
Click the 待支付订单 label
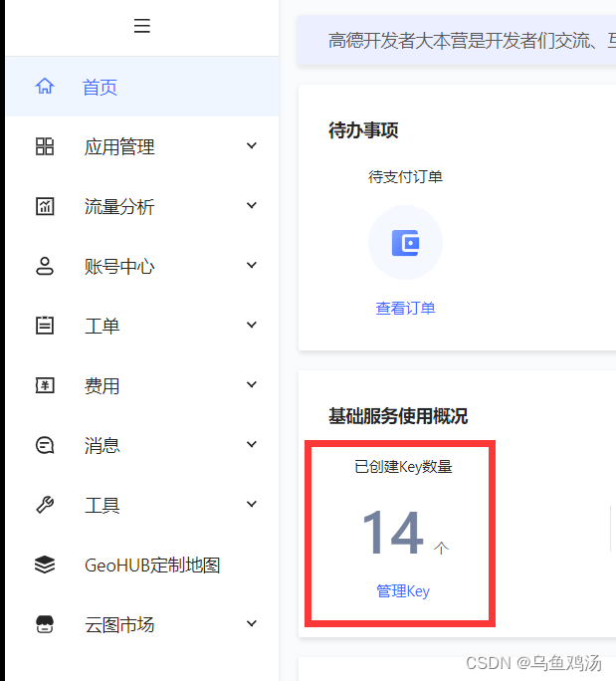click(405, 177)
